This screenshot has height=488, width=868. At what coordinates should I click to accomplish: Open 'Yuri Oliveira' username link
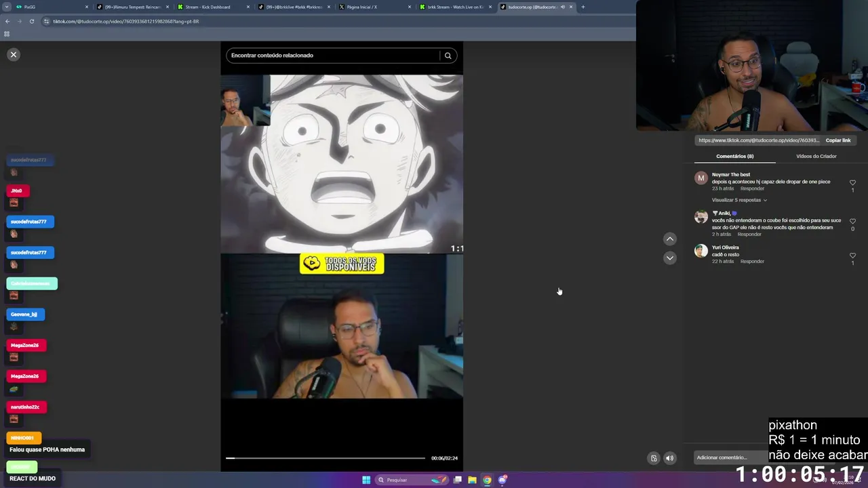726,247
